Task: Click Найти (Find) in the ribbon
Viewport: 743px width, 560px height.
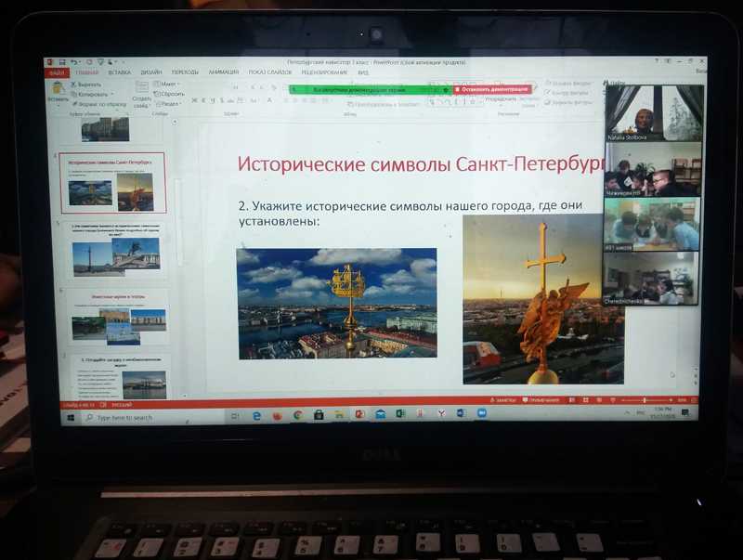Action: click(615, 83)
